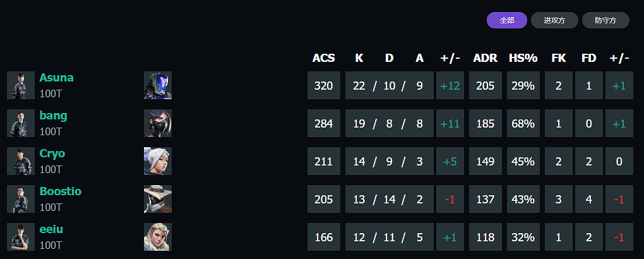Sort by FK column header
The width and height of the screenshot is (644, 259).
pyautogui.click(x=558, y=58)
